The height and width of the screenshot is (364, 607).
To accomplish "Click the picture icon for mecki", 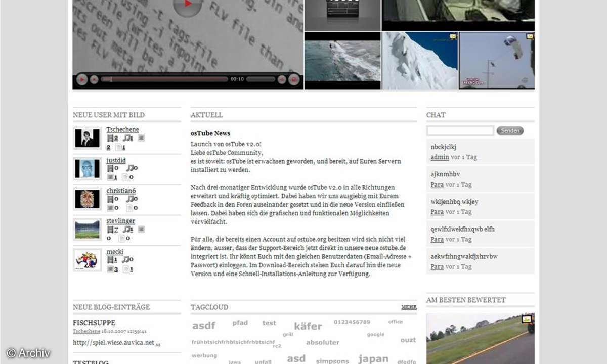I will [110, 269].
